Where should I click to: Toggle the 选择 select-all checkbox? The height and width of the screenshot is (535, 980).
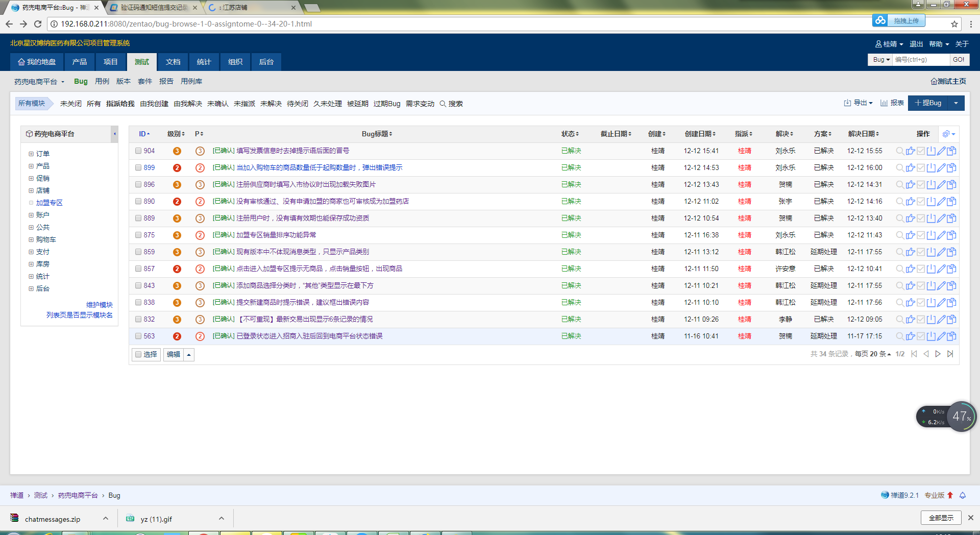point(138,354)
